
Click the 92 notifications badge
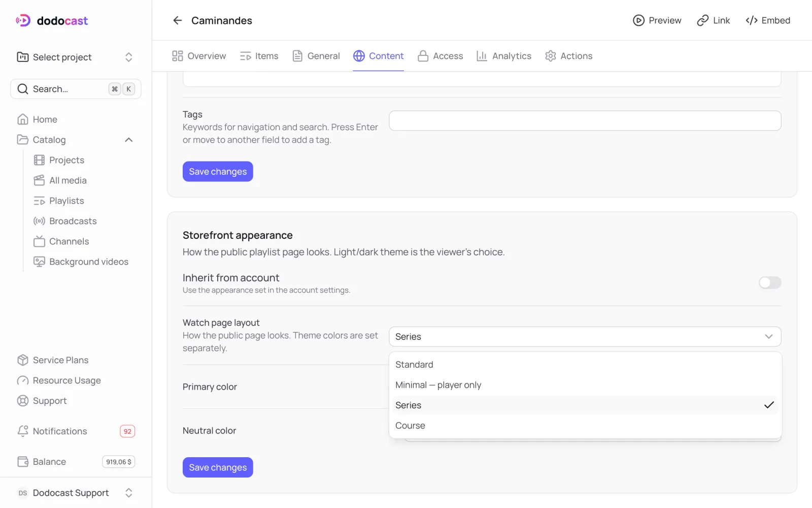click(x=127, y=431)
